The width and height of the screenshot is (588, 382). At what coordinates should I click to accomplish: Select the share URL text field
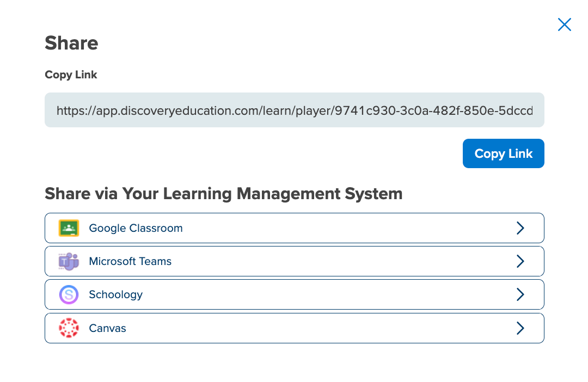(x=295, y=110)
